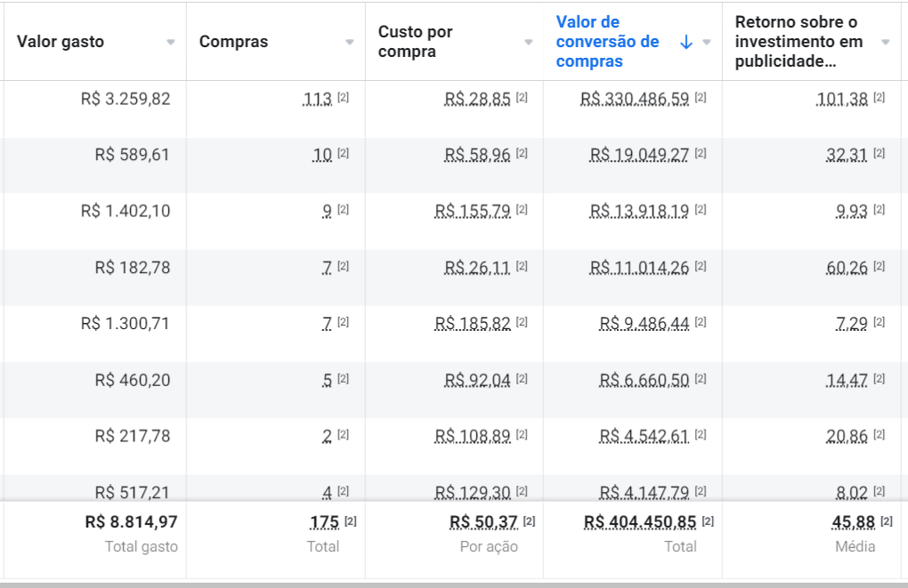Open the Custo por compra column dropdown
This screenshot has width=908, height=588.
pyautogui.click(x=529, y=42)
